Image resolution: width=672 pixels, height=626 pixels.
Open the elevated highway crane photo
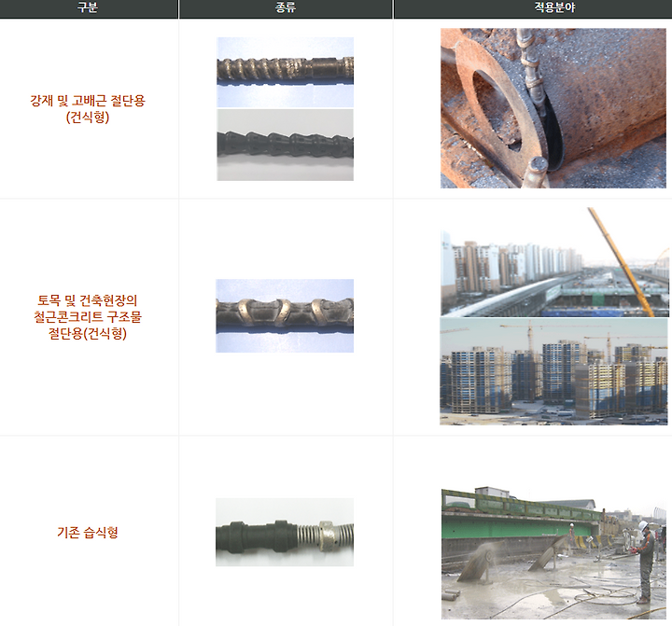(x=554, y=262)
